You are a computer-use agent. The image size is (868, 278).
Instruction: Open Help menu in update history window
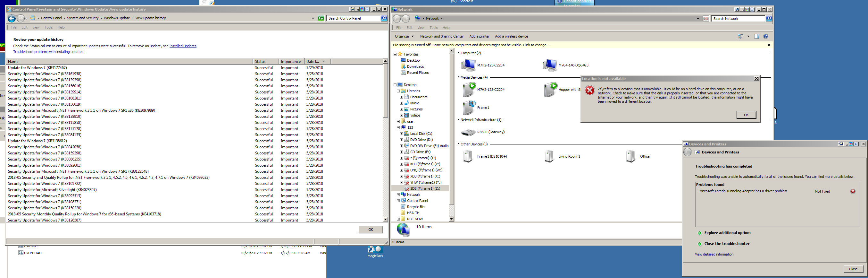[x=61, y=27]
